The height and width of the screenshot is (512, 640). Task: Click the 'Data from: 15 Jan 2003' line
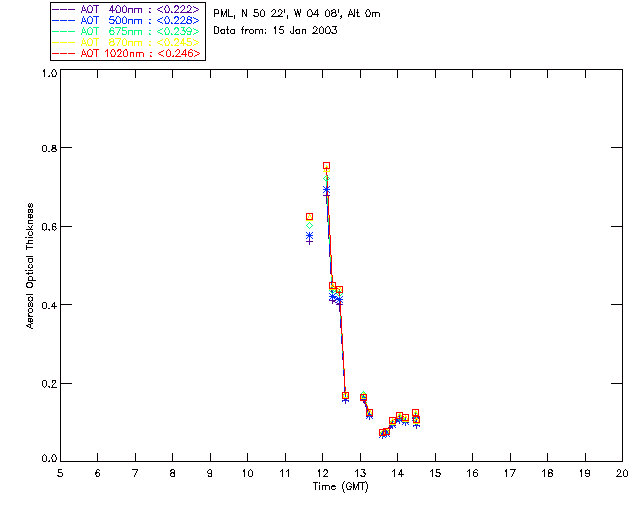276,31
